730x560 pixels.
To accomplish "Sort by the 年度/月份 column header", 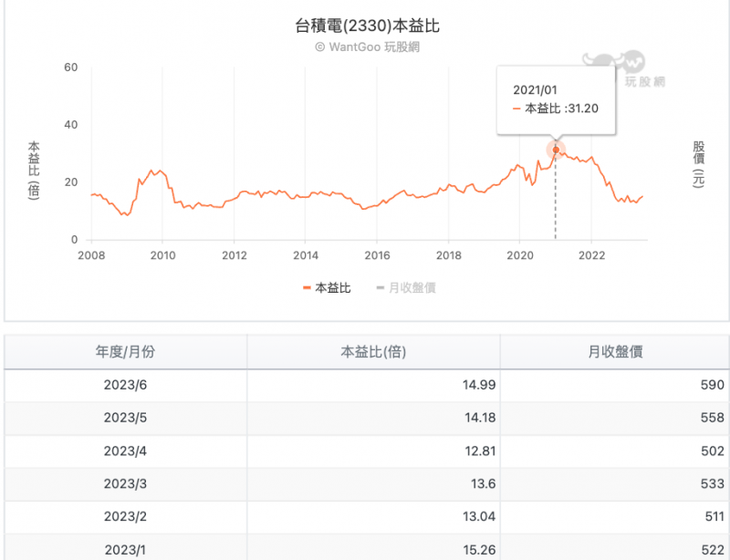I will tap(125, 351).
